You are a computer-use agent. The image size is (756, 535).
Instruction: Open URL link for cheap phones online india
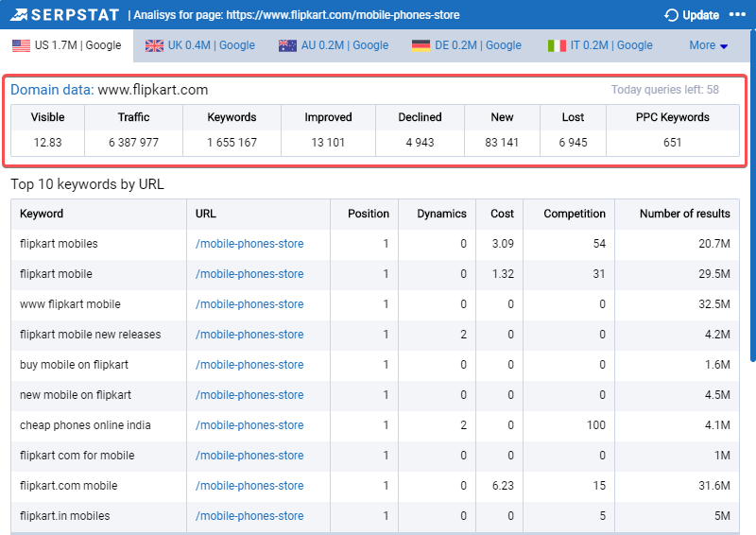[x=249, y=425]
